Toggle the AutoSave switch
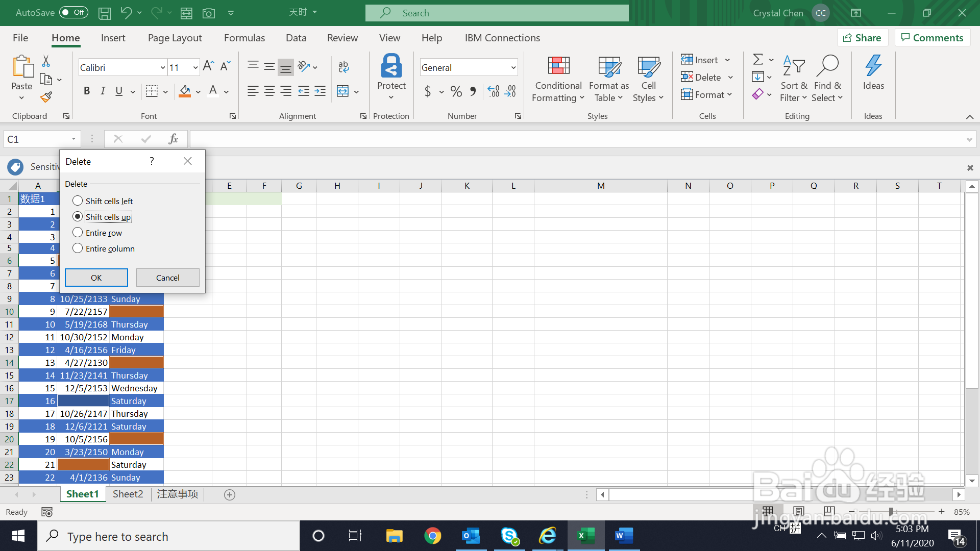980x551 pixels. [x=73, y=13]
